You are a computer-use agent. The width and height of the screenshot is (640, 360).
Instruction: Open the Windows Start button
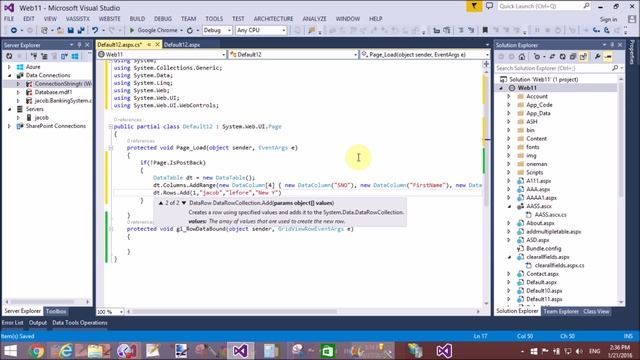pos(10,351)
